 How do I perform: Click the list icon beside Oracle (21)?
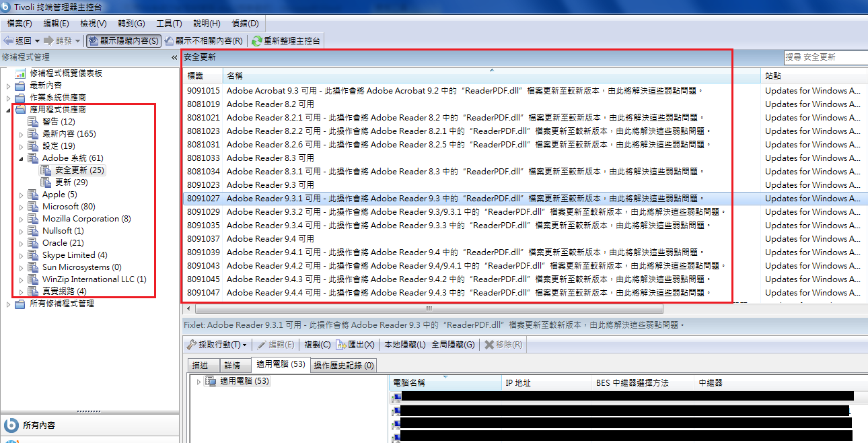[33, 243]
